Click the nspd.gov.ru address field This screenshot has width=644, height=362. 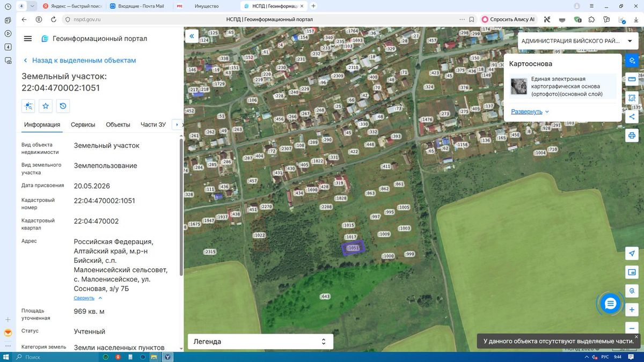click(86, 19)
